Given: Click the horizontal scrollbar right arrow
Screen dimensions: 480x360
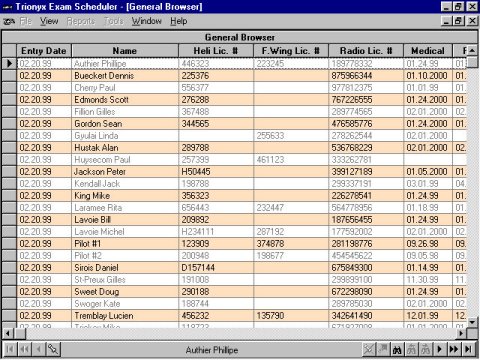Looking at the screenshot, I should [x=461, y=333].
